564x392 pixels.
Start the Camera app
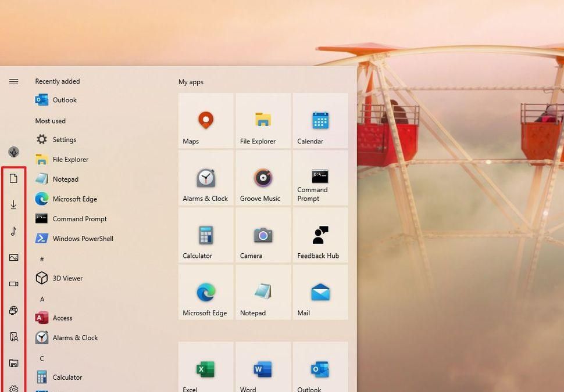coord(262,235)
